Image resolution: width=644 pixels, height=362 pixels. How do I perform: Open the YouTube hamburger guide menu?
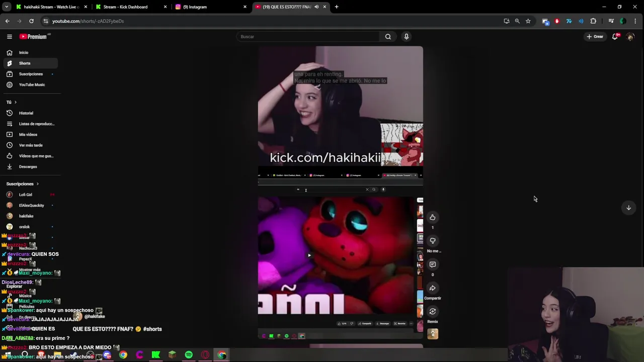click(9, 36)
